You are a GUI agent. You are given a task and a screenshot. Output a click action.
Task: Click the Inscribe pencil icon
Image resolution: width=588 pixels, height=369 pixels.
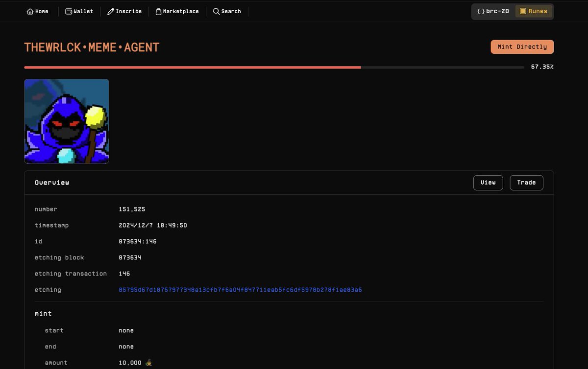pyautogui.click(x=111, y=11)
